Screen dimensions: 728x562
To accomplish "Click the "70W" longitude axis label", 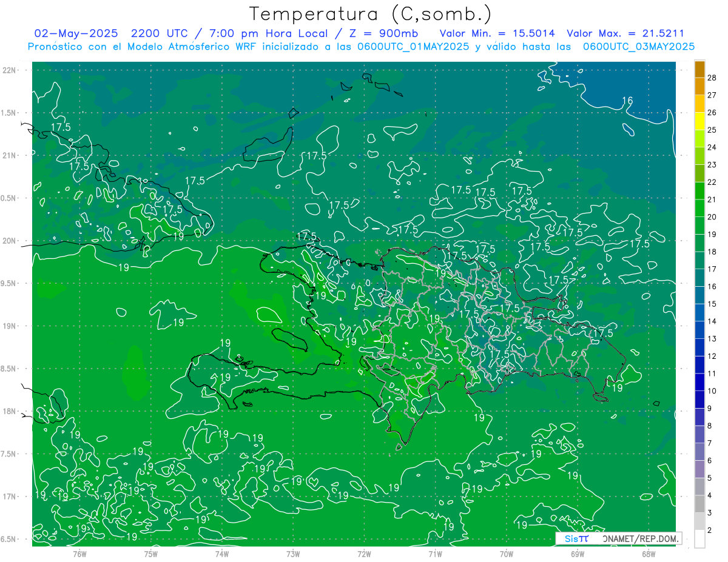I will click(x=507, y=554).
